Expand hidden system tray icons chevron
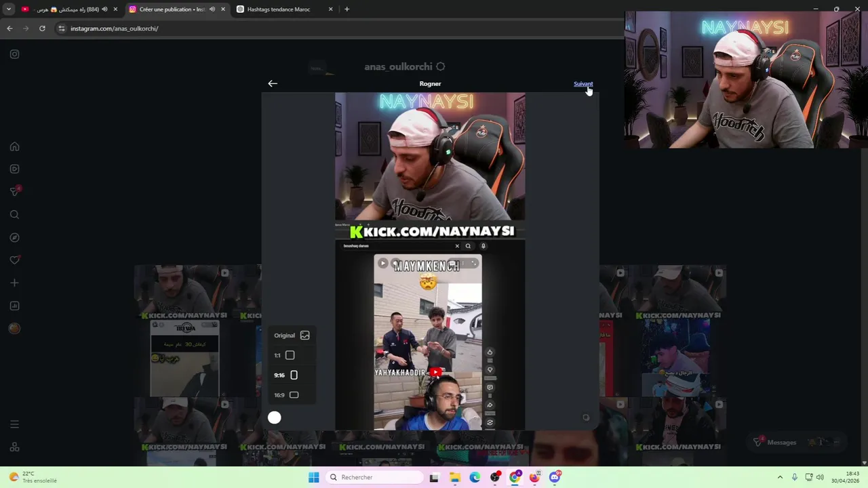868x488 pixels. 780,477
